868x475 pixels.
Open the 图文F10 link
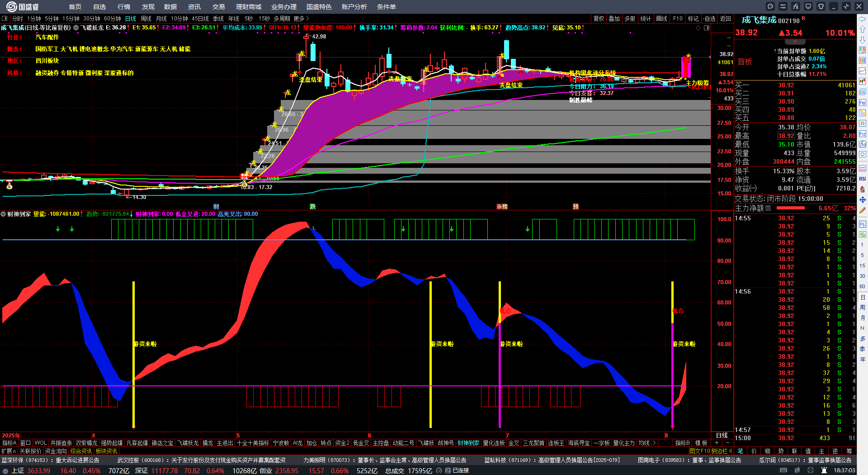[700, 451]
